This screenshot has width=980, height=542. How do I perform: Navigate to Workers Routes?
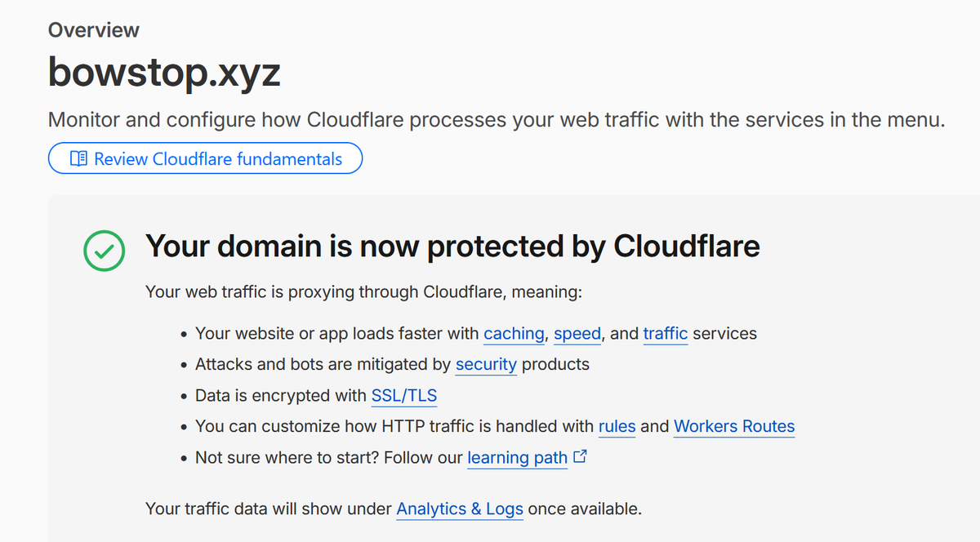pos(734,427)
